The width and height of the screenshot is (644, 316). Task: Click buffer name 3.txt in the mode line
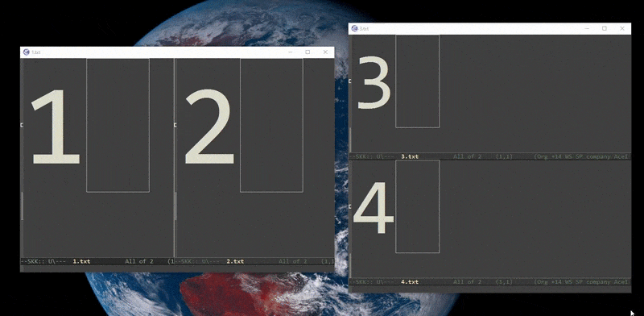[x=410, y=156]
